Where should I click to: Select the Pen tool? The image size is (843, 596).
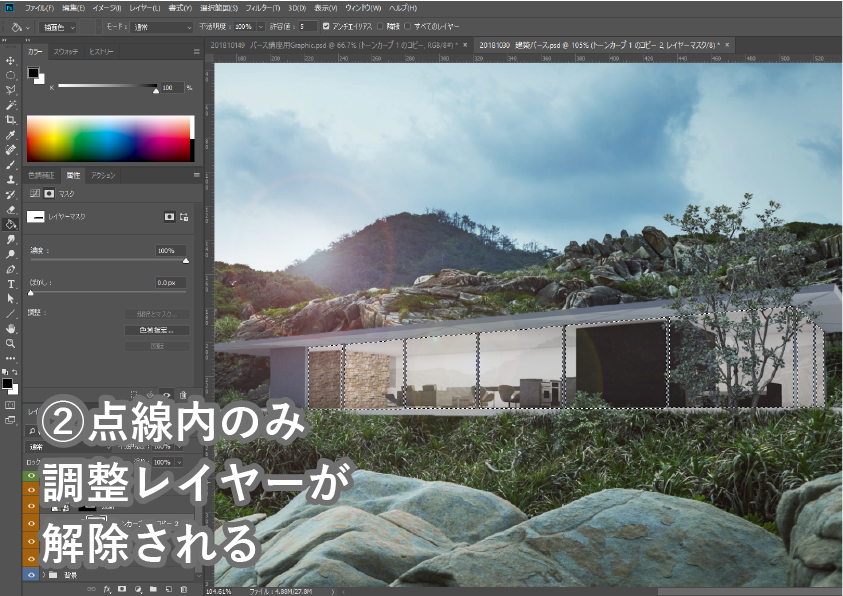point(10,269)
